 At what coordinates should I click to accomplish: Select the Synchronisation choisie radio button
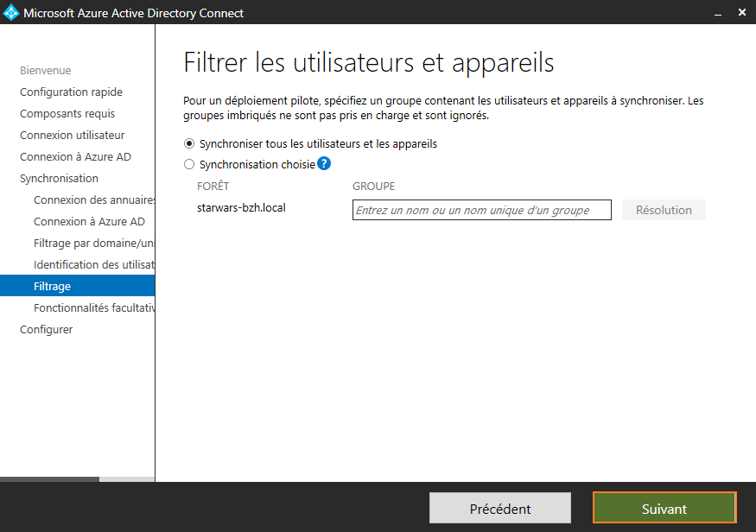point(189,164)
